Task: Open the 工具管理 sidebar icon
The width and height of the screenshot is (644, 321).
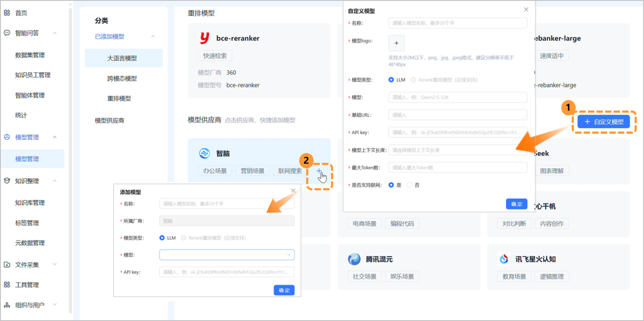Action: click(7, 284)
